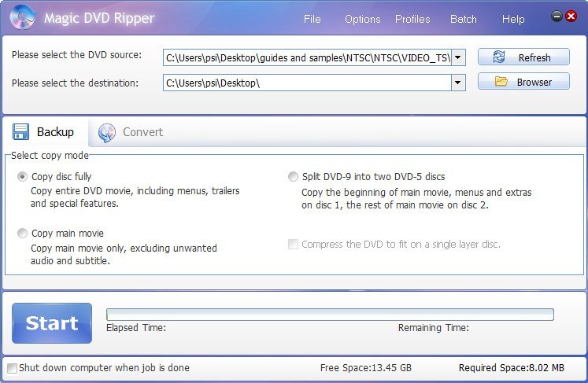
Task: Click the 'Please select the DVD source:' label
Action: [x=77, y=55]
